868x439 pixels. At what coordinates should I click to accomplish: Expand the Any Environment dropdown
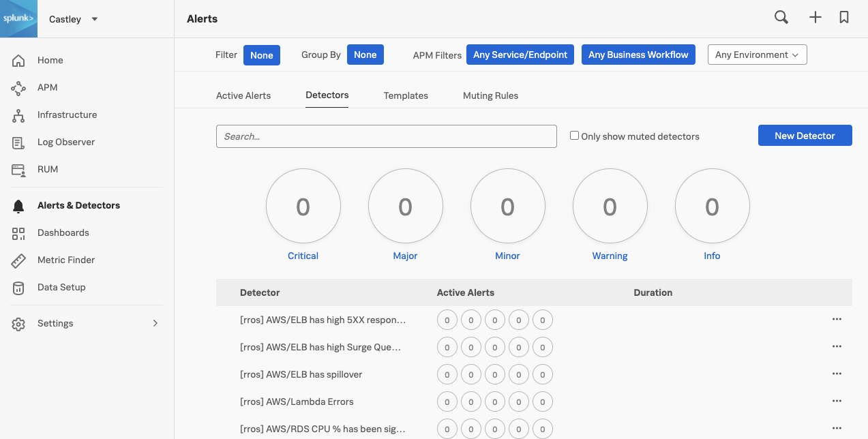point(757,55)
